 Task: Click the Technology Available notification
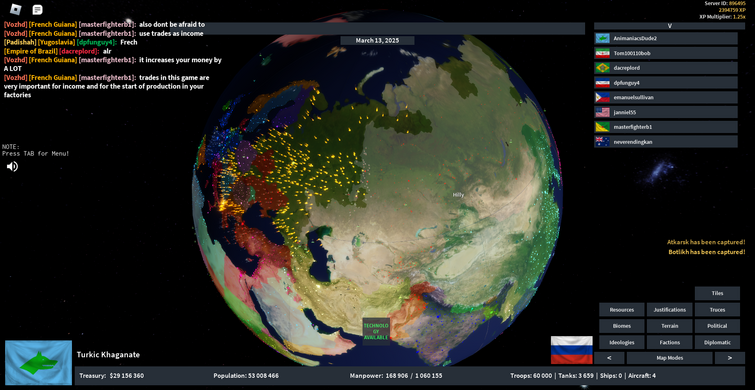(x=376, y=332)
